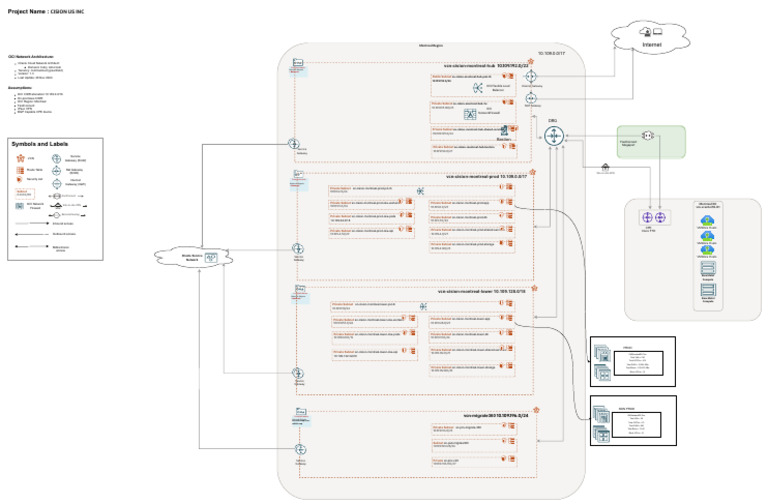Click the VCN badge icon on prod VCN corner

(532, 172)
